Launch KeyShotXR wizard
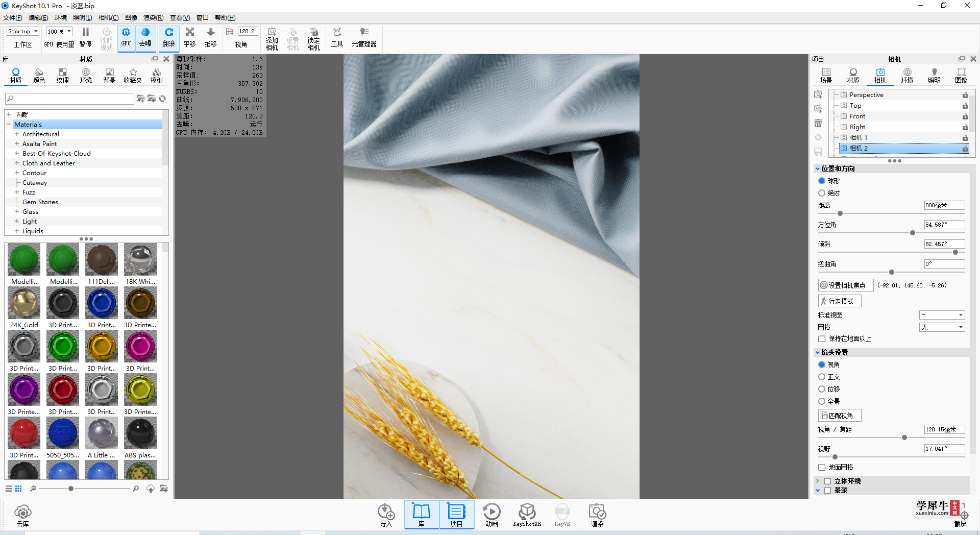980x535 pixels. tap(527, 515)
